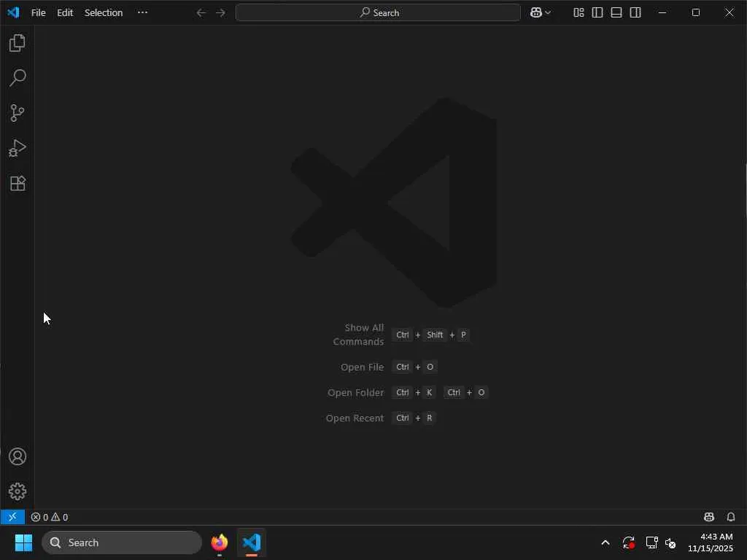Open the clock showing 4:43 AM

(711, 542)
